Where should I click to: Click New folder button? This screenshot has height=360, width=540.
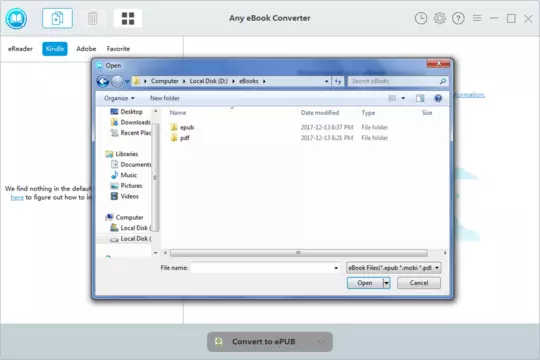(165, 98)
